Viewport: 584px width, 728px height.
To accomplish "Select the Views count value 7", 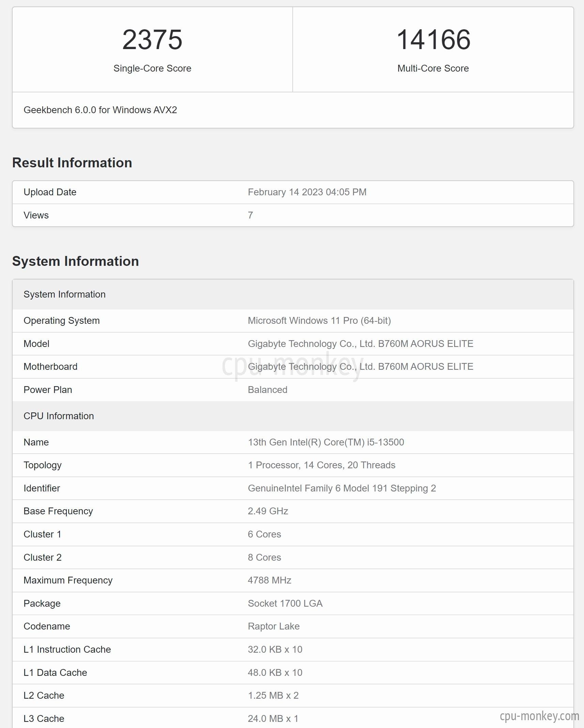I will coord(250,215).
